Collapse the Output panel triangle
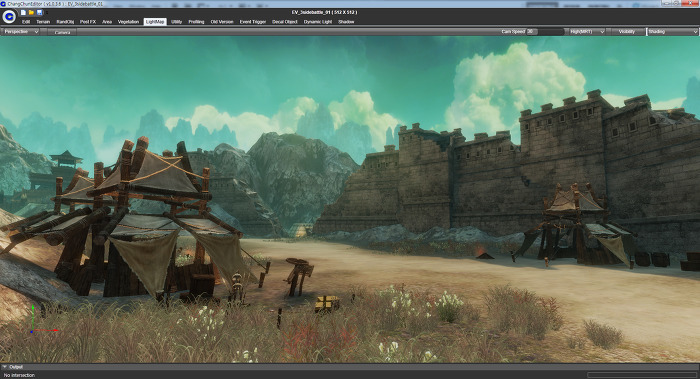 point(4,367)
